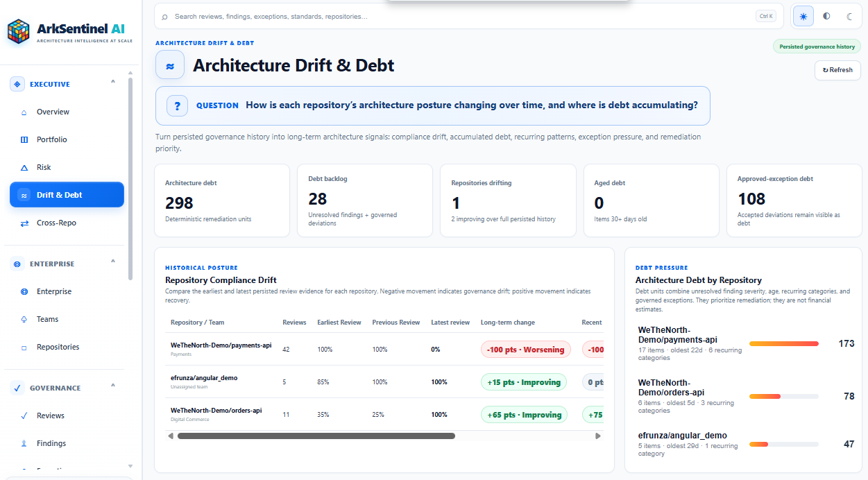Click the search magnifier icon
This screenshot has height=480, width=868.
[164, 16]
